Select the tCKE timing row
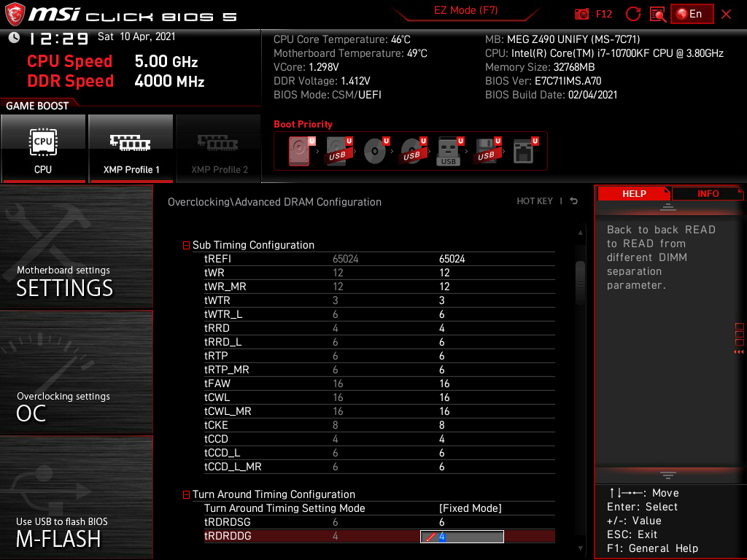The height and width of the screenshot is (560, 747). click(379, 425)
